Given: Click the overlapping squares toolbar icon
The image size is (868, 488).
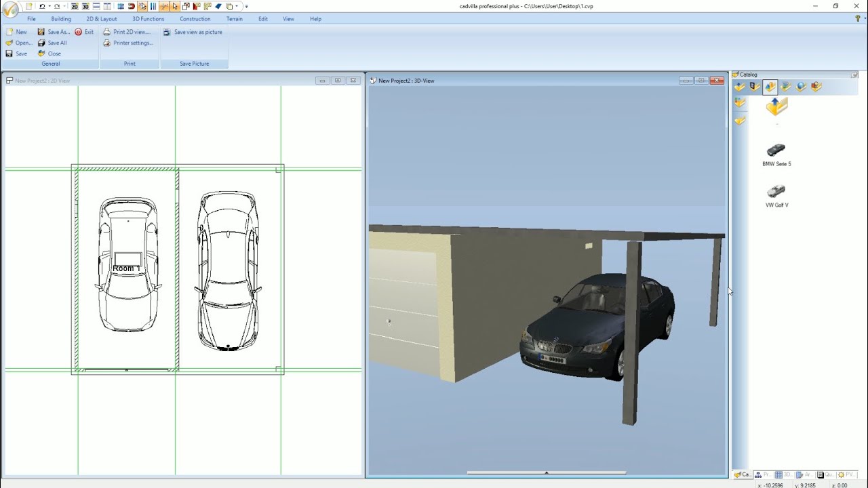Looking at the screenshot, I should (x=186, y=6).
